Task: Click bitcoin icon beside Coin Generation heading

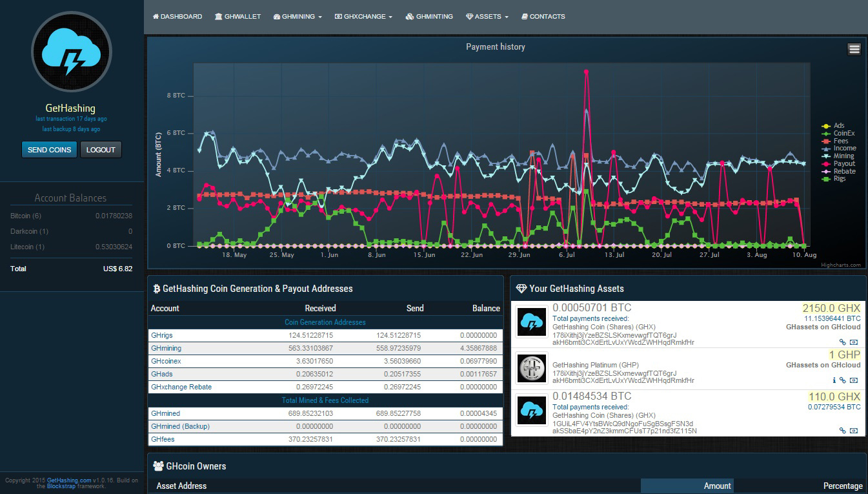Action: 157,289
